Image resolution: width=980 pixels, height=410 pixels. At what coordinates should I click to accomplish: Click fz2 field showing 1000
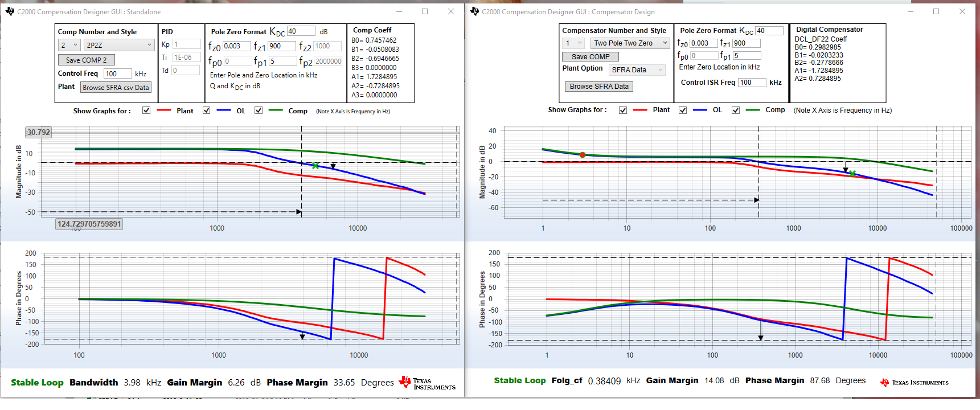click(x=327, y=46)
